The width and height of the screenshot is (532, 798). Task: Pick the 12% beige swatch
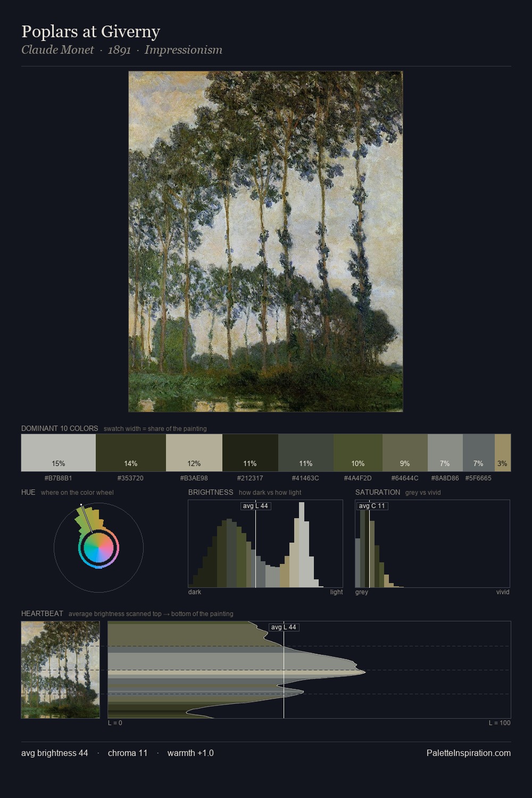pyautogui.click(x=194, y=453)
